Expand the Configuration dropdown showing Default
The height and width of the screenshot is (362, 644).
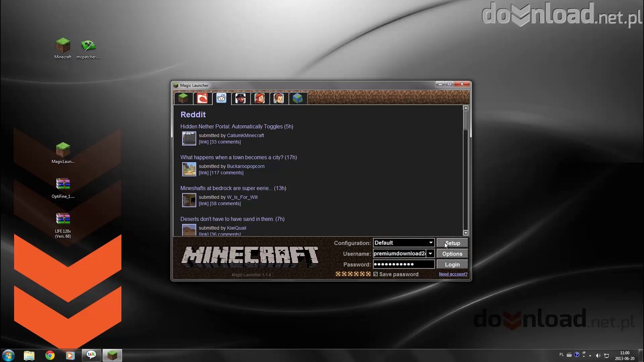(404, 243)
